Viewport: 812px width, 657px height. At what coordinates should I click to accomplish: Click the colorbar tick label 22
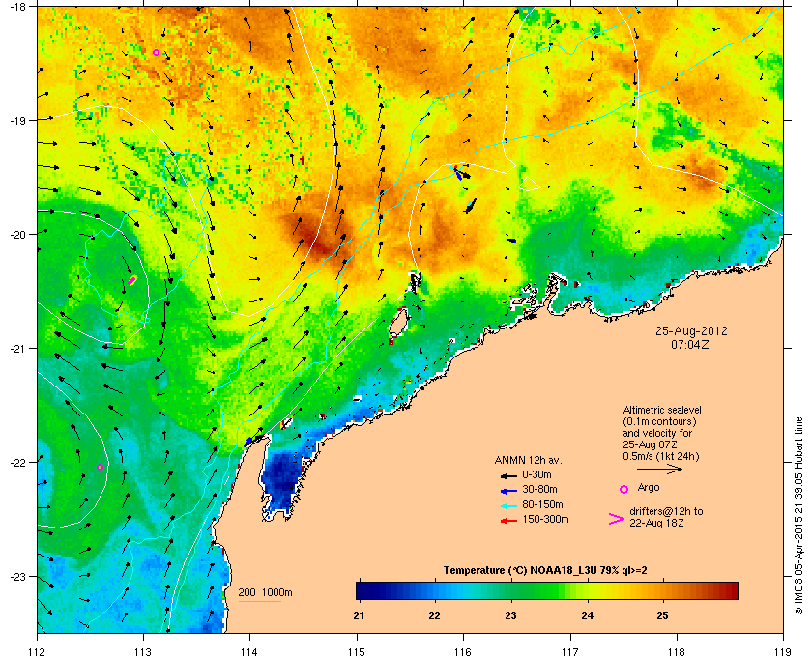coord(434,615)
